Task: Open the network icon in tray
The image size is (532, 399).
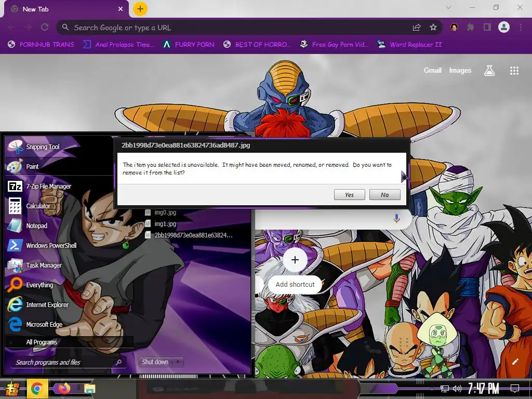Action: pyautogui.click(x=445, y=389)
